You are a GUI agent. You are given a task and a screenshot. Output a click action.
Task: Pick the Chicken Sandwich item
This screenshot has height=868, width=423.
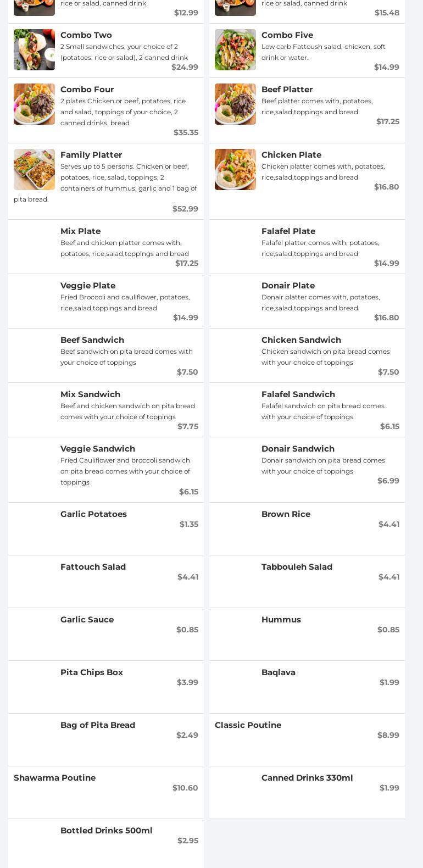[301, 340]
